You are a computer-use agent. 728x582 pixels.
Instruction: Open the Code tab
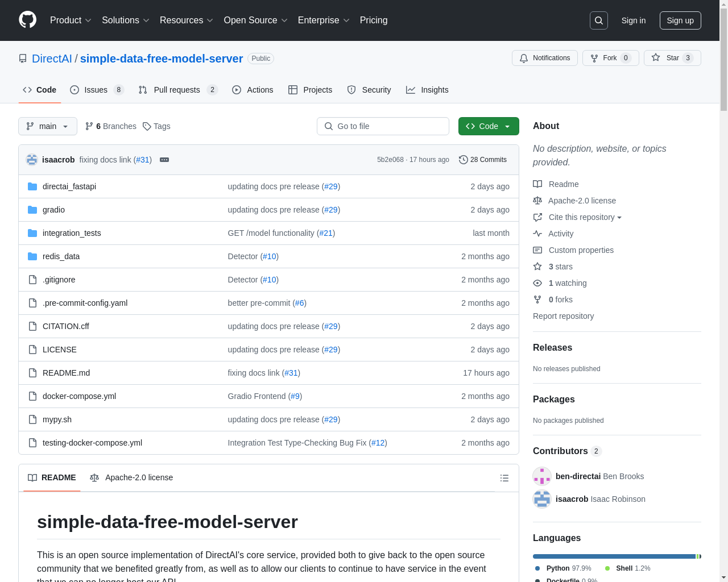point(39,90)
